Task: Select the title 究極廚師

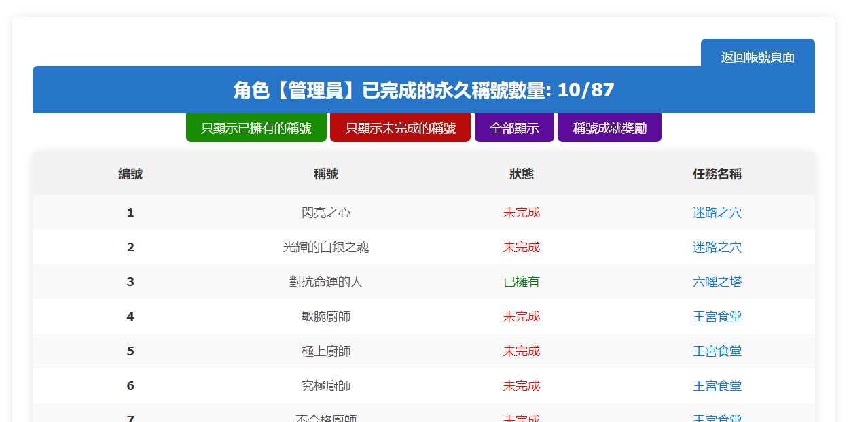Action: point(326,386)
